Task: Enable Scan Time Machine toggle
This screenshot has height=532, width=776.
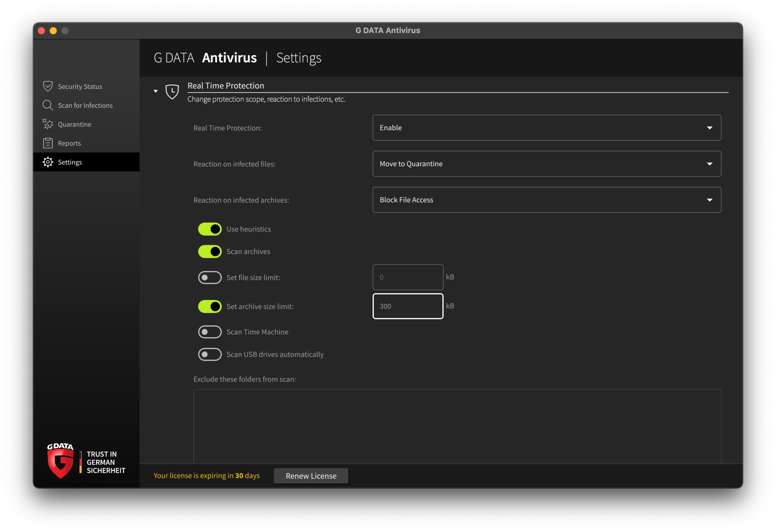Action: (210, 332)
